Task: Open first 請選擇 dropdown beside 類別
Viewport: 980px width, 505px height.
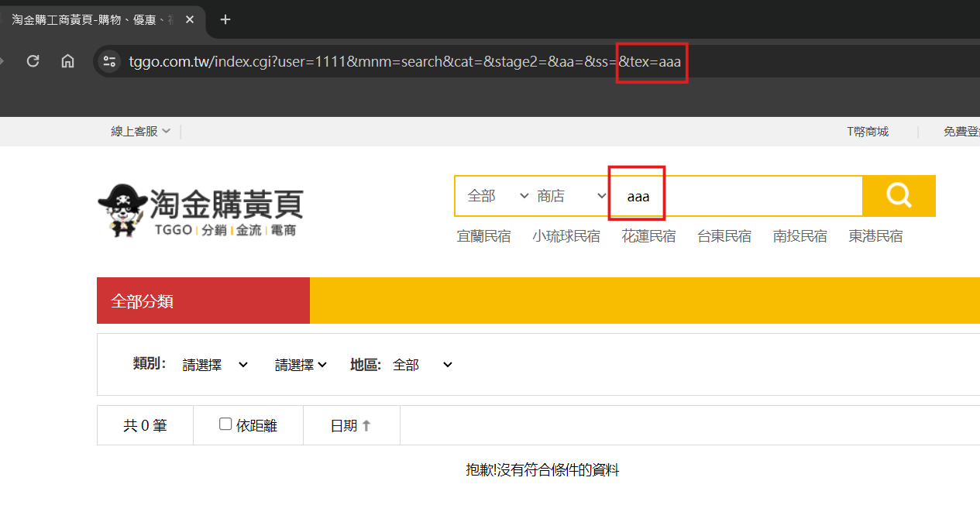Action: click(215, 365)
